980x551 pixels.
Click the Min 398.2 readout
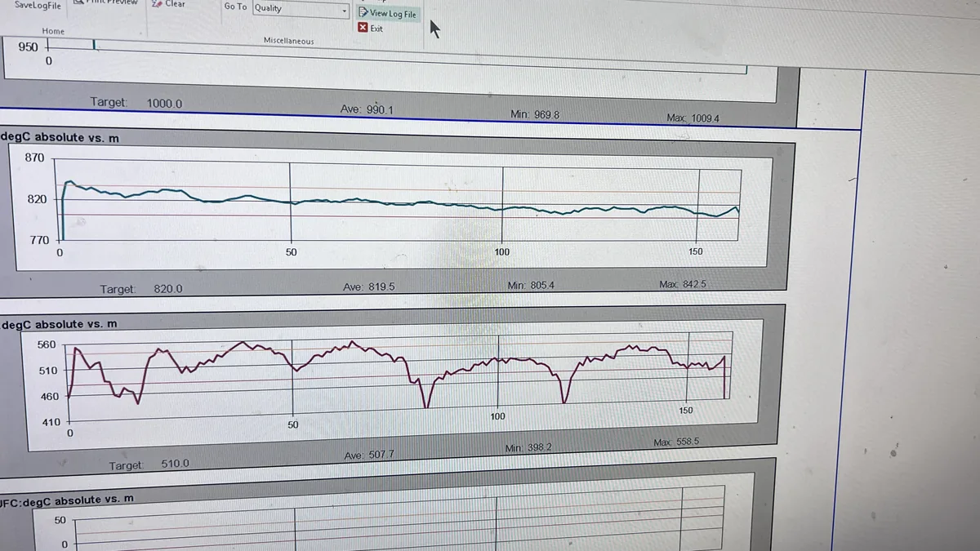(528, 448)
